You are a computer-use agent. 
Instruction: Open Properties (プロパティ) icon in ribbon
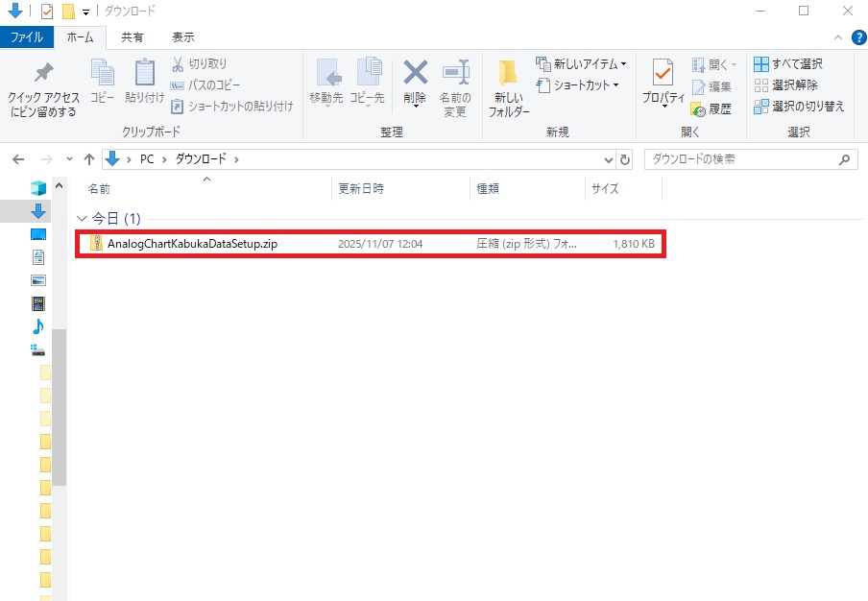click(x=663, y=74)
